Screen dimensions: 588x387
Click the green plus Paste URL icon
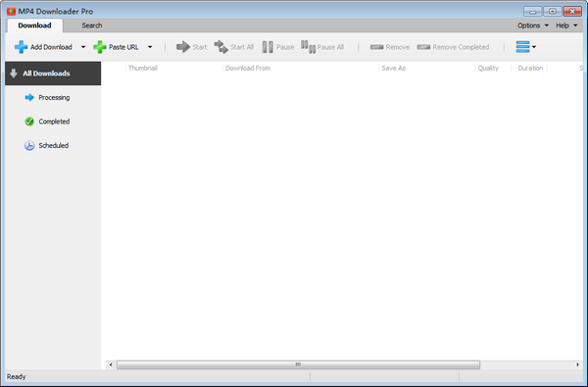click(100, 47)
